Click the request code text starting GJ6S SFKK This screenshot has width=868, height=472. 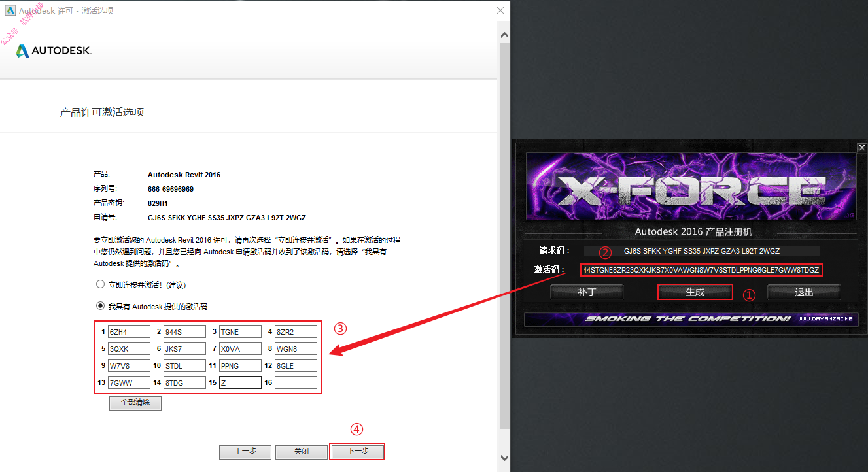click(227, 218)
